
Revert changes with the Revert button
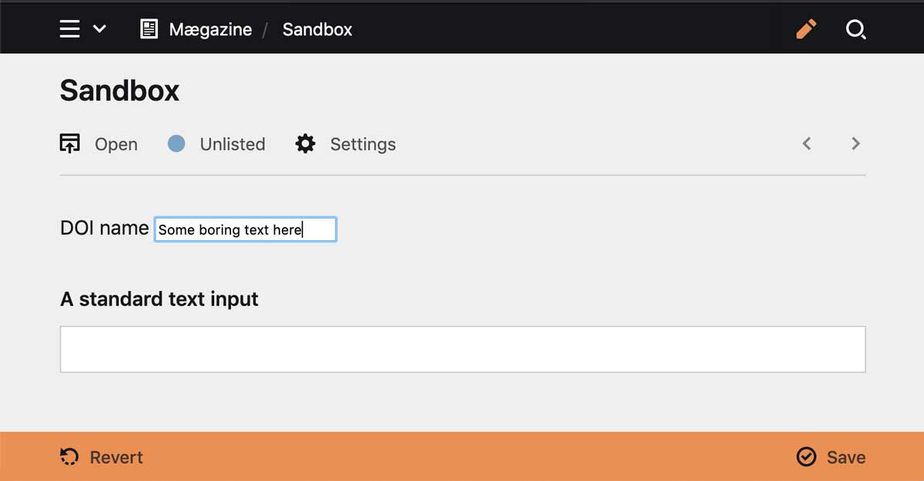point(116,457)
